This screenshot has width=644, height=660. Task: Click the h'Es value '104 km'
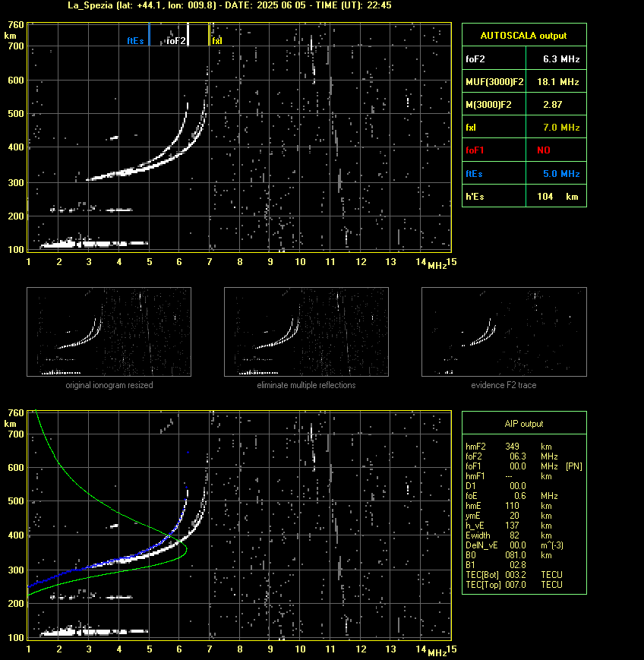point(557,197)
